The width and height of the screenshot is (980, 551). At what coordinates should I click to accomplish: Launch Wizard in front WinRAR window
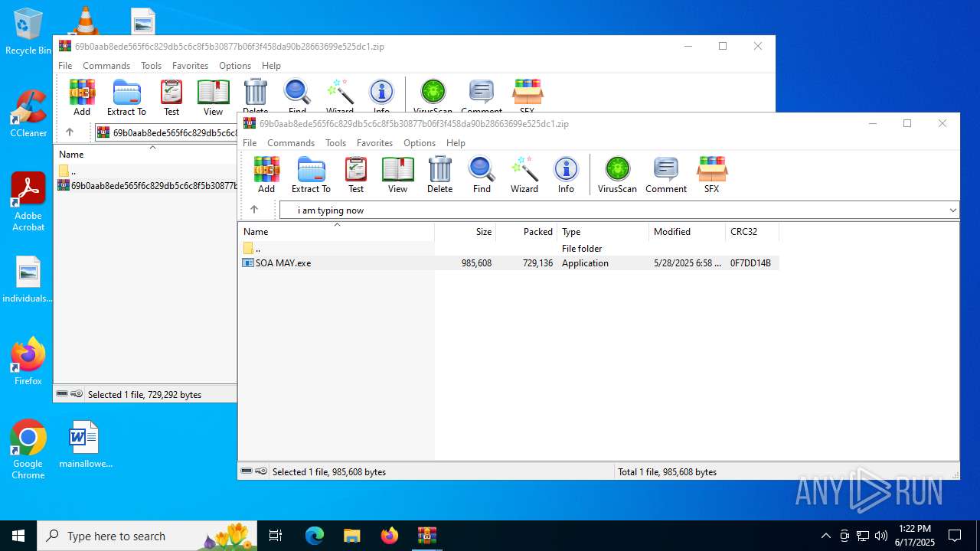point(524,174)
